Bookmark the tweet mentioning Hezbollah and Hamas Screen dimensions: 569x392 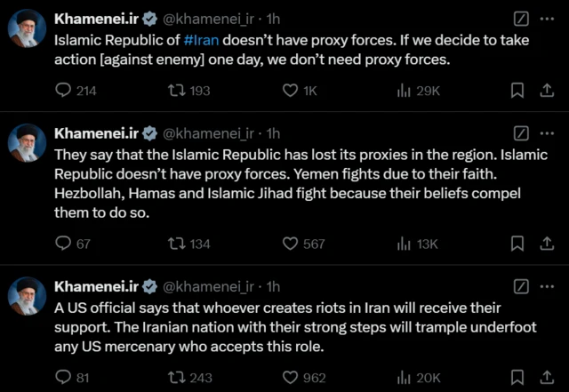click(x=517, y=244)
